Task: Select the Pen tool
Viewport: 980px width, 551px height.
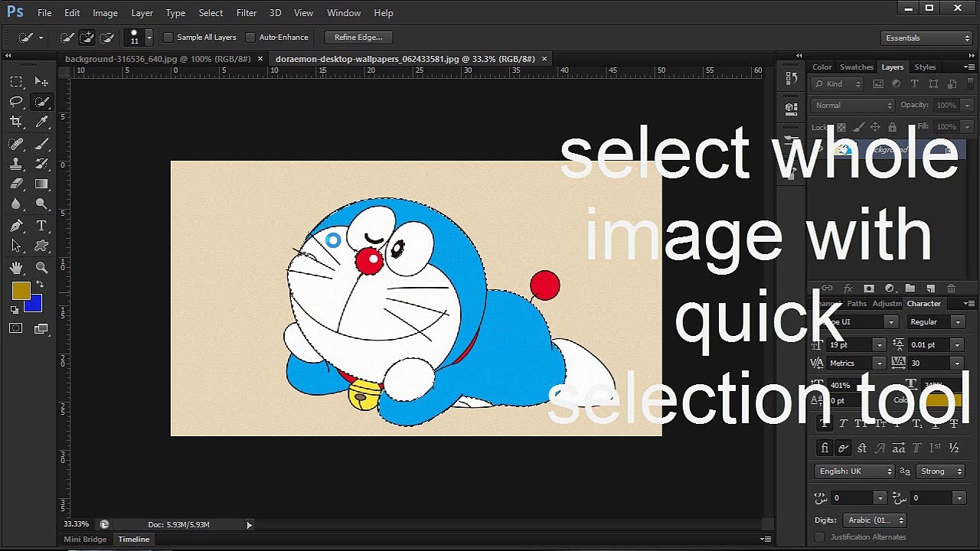Action: pos(16,226)
